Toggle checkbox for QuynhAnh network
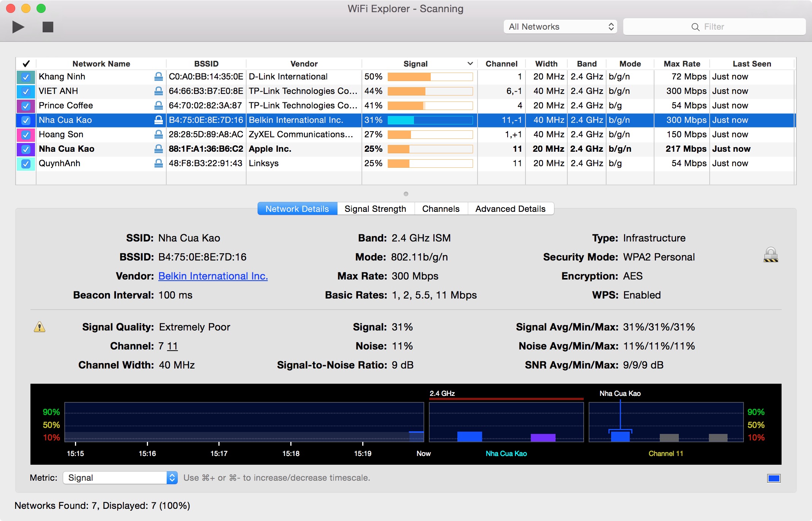Screen dimensions: 812x521 (26, 164)
